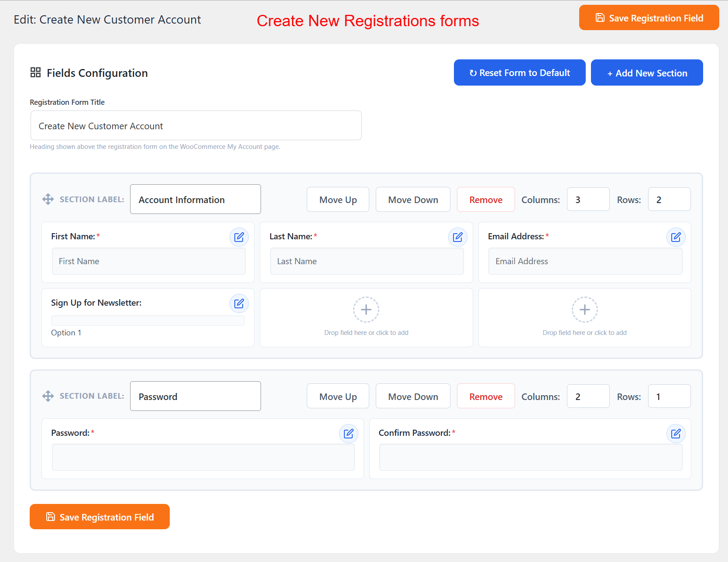The image size is (728, 562).
Task: Click the Email Address placeholder input
Action: point(585,261)
